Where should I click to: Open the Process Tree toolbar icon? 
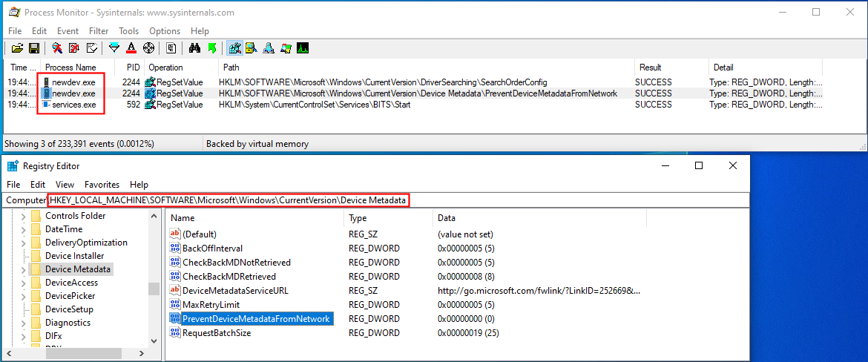171,48
